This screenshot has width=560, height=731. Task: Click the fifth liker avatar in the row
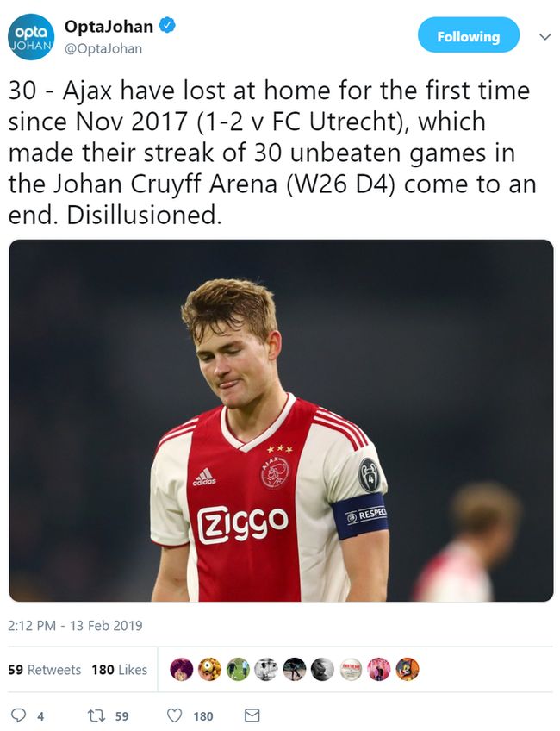pos(295,670)
